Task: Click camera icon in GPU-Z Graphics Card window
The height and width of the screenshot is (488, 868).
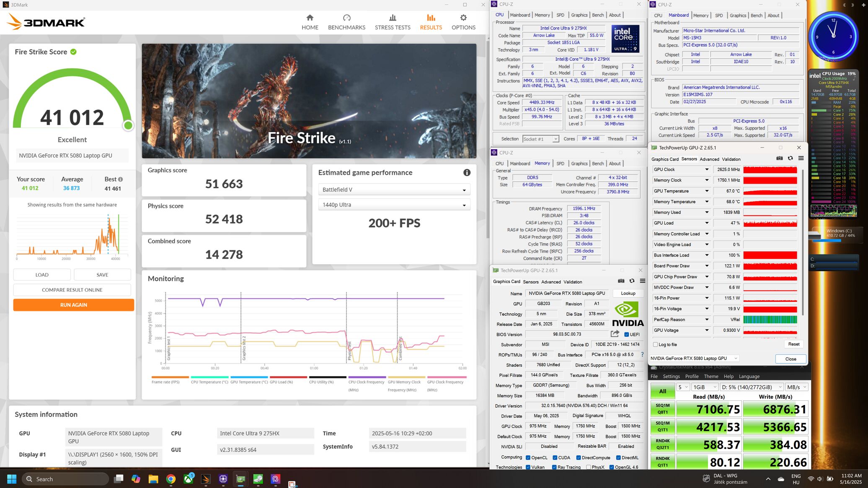Action: 621,281
